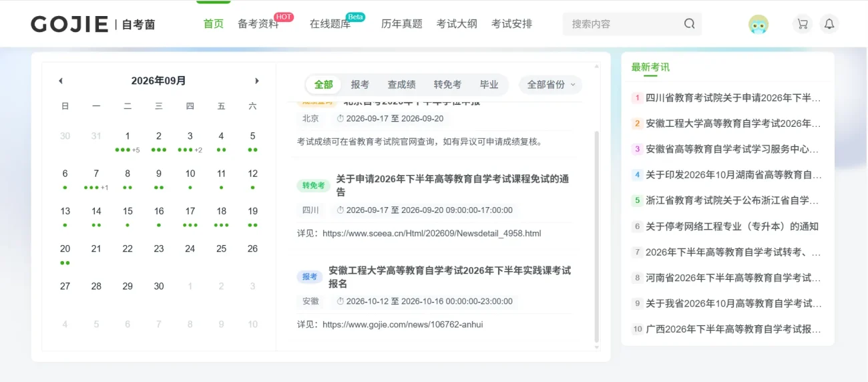The height and width of the screenshot is (382, 868).
Task: Click the Beta badge on 在线题库
Action: [x=355, y=17]
